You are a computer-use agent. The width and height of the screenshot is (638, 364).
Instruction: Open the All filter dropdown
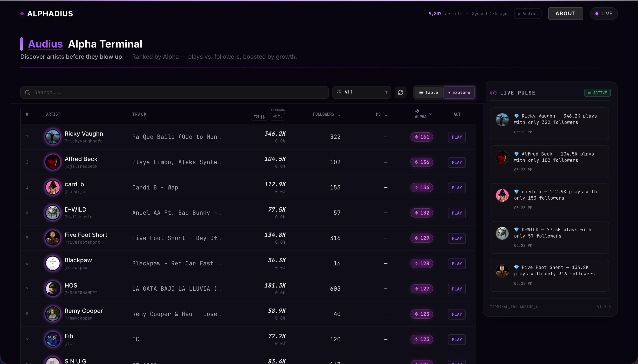pos(361,92)
